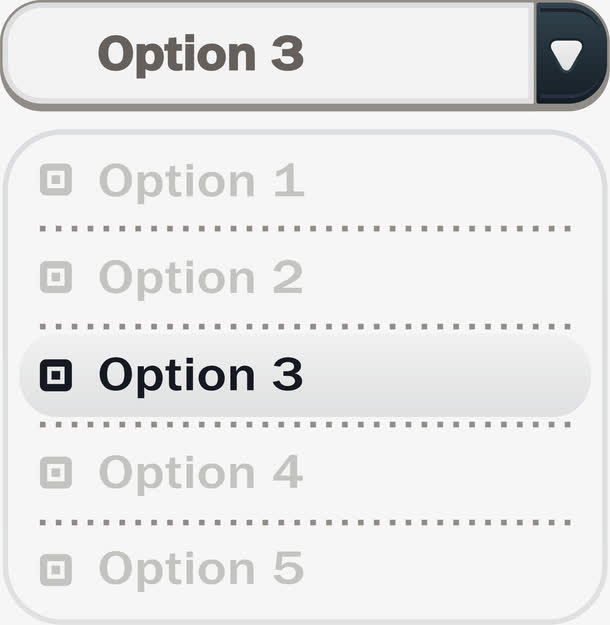Click the dark square icon beside Option 3
Screen dimensions: 610x625
(x=56, y=375)
